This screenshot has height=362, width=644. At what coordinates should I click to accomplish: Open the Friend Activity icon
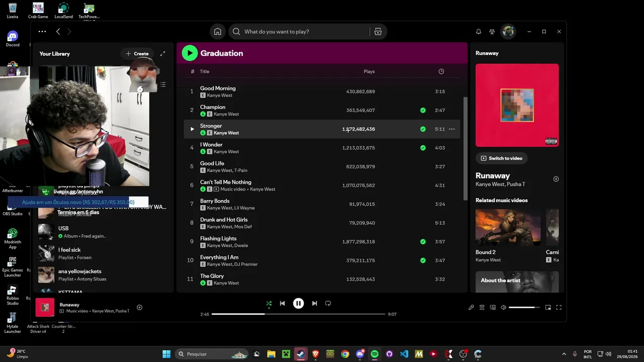(492, 32)
